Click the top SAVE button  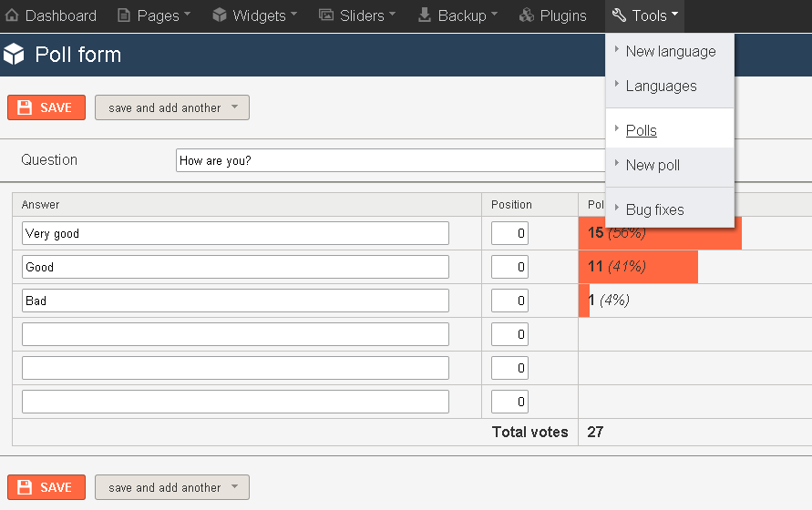(x=46, y=107)
